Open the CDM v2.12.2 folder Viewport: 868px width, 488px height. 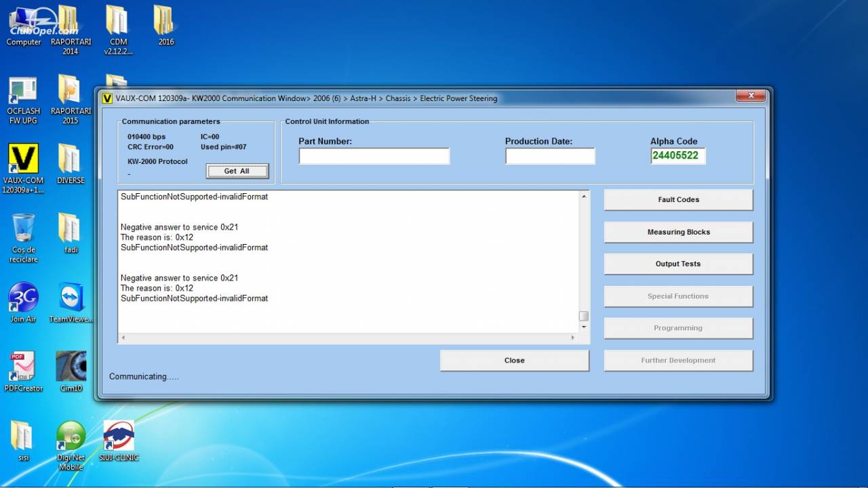(x=118, y=30)
